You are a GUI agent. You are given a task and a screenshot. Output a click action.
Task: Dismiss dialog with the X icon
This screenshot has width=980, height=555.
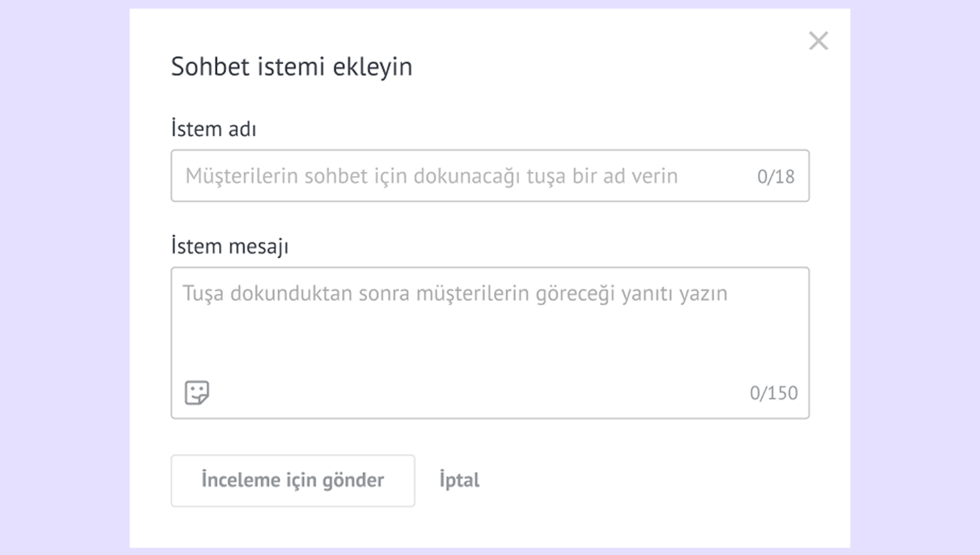[819, 41]
